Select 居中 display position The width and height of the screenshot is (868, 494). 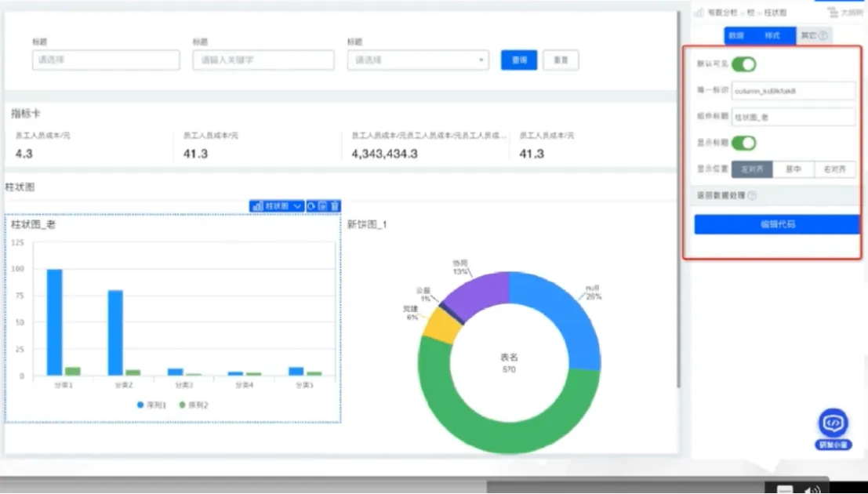[794, 169]
